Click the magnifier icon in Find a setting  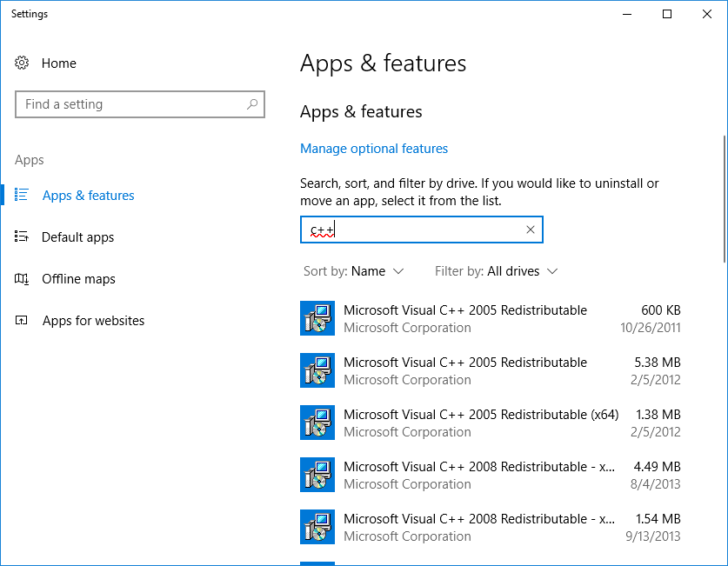tap(252, 104)
